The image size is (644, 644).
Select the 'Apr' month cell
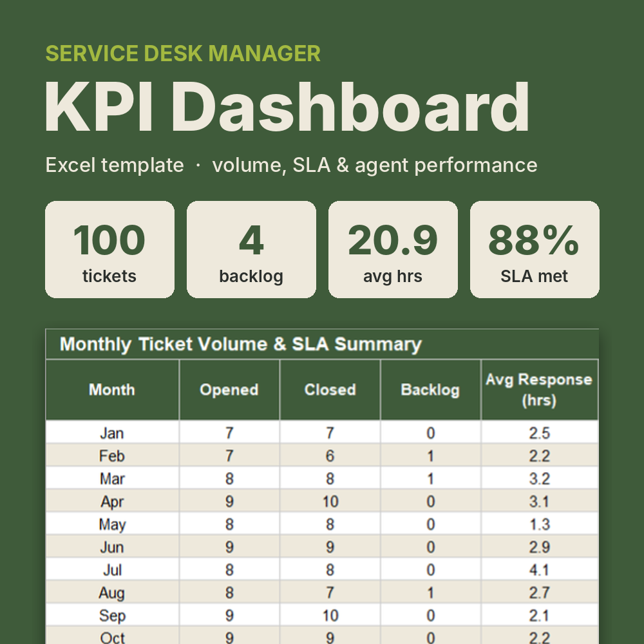click(x=112, y=502)
